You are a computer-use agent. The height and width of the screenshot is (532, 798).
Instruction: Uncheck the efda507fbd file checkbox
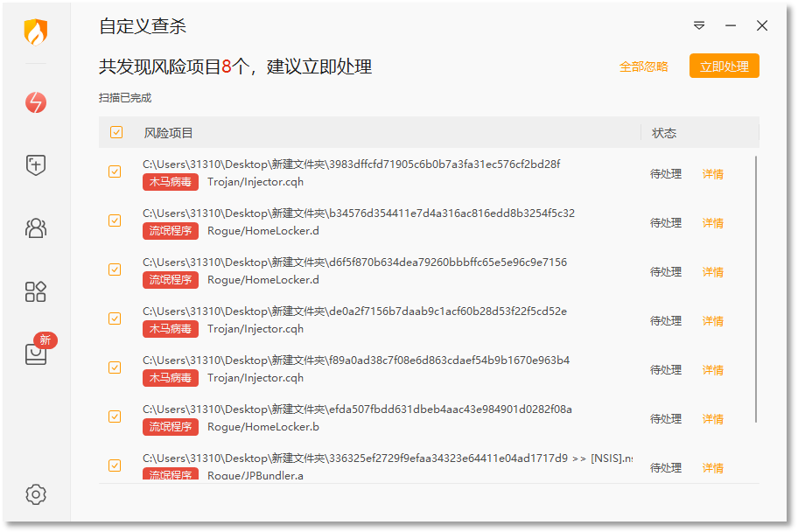point(115,416)
